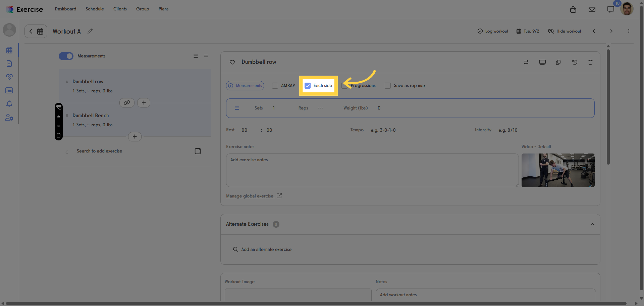Open the three-dot more options menu
This screenshot has width=644, height=306.
pyautogui.click(x=629, y=31)
